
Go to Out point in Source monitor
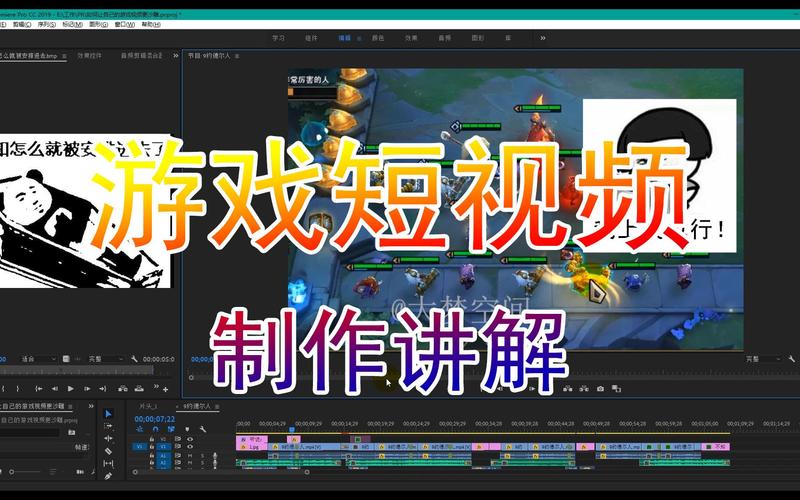103,389
